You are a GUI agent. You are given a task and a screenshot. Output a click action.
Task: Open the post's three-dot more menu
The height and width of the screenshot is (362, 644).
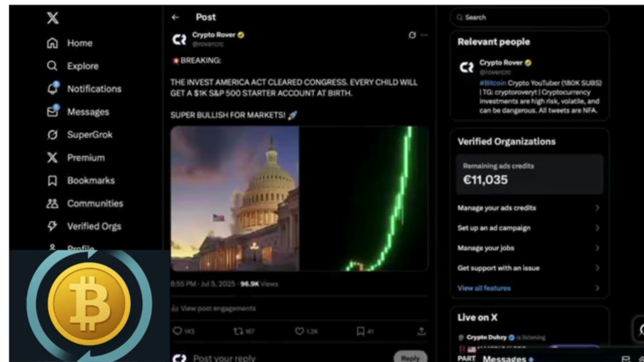424,35
